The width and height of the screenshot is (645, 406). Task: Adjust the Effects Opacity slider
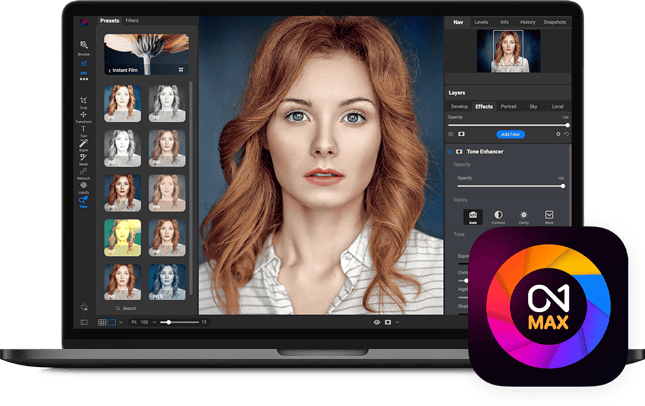(508, 125)
